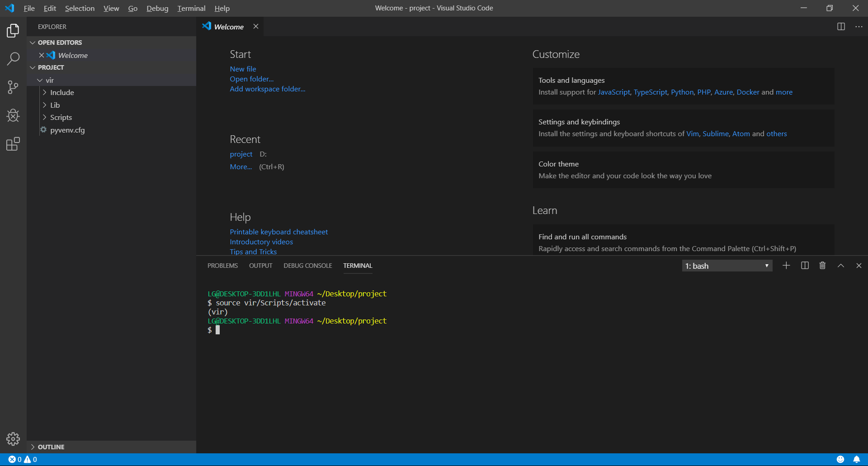Open the Terminal menu
Screen dimensions: 868x466
[x=191, y=8]
